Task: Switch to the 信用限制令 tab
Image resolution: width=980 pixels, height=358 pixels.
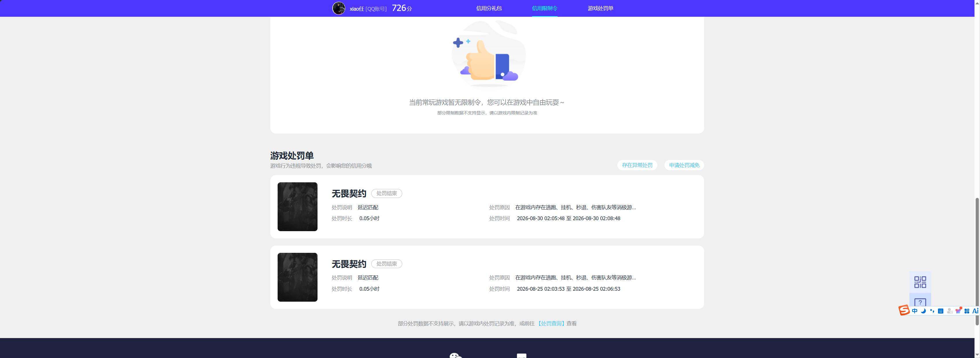Action: 545,8
